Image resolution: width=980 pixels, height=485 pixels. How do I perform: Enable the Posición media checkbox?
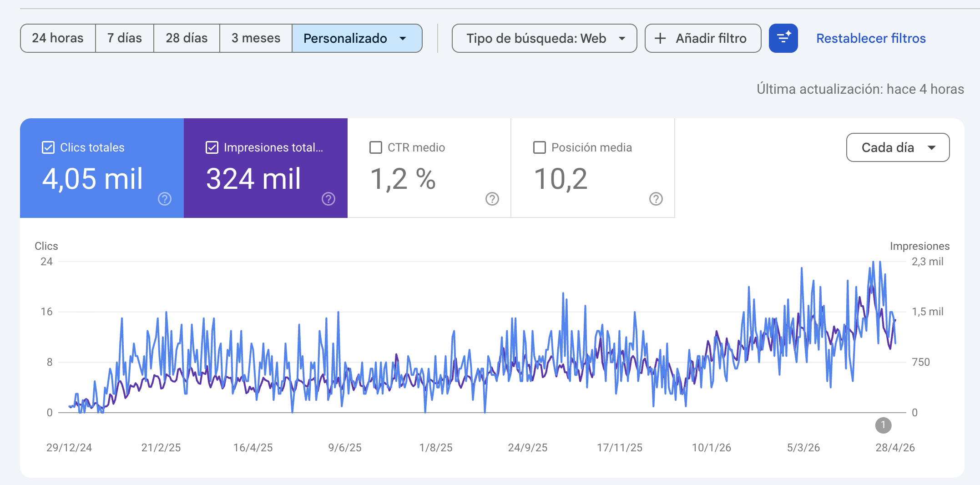click(x=540, y=147)
